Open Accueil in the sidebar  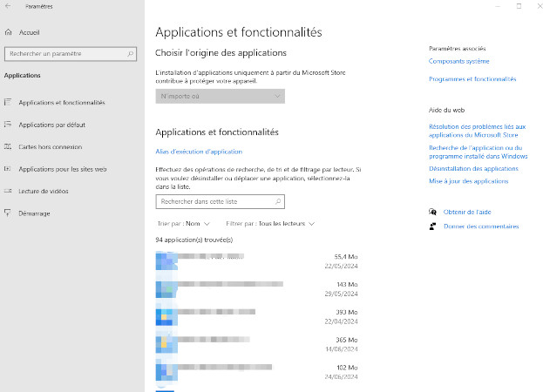pos(29,32)
